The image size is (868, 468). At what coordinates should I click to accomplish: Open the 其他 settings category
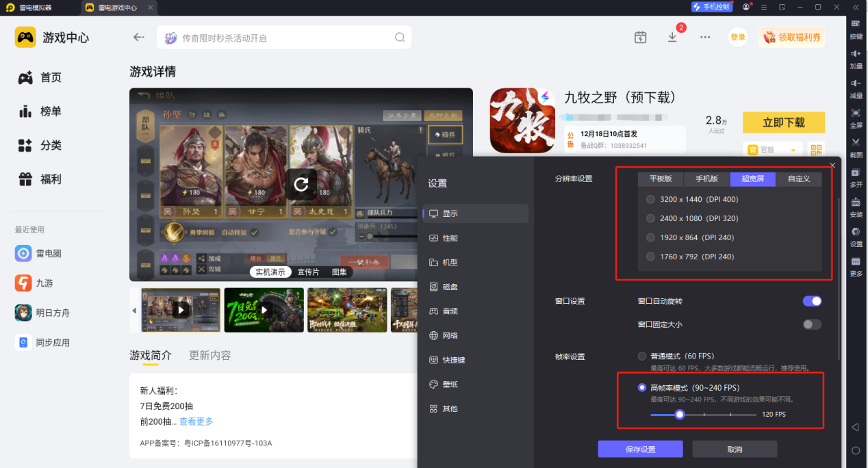pyautogui.click(x=476, y=408)
